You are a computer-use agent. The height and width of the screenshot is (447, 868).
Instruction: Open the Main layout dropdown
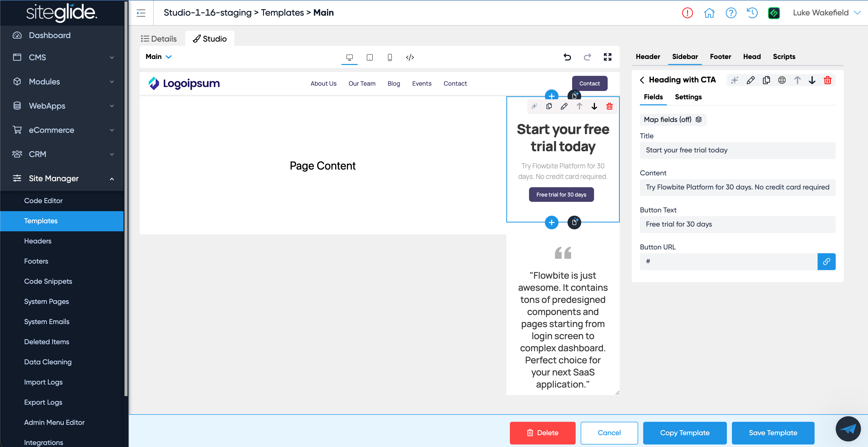pos(159,57)
